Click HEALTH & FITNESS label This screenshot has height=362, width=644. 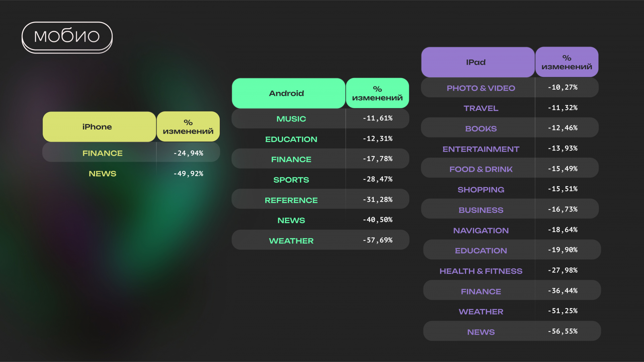pos(481,271)
